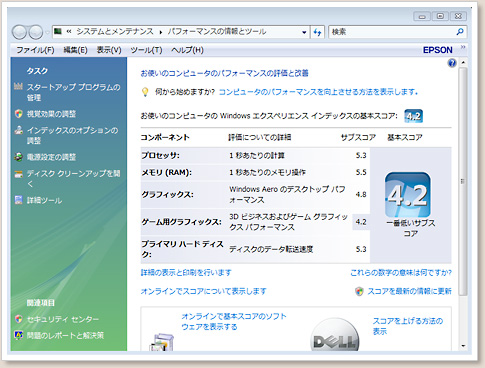Click the light bulb tip icon
485x368 pixels.
[145, 92]
